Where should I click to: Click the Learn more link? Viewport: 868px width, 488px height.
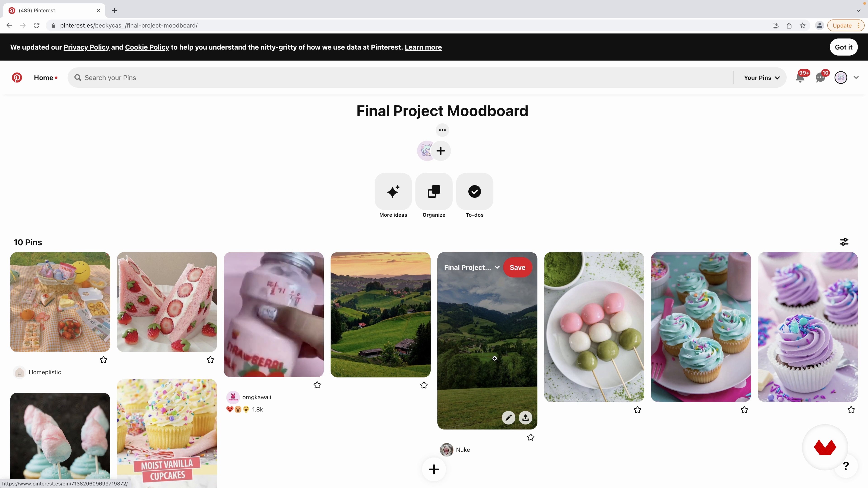pyautogui.click(x=423, y=47)
